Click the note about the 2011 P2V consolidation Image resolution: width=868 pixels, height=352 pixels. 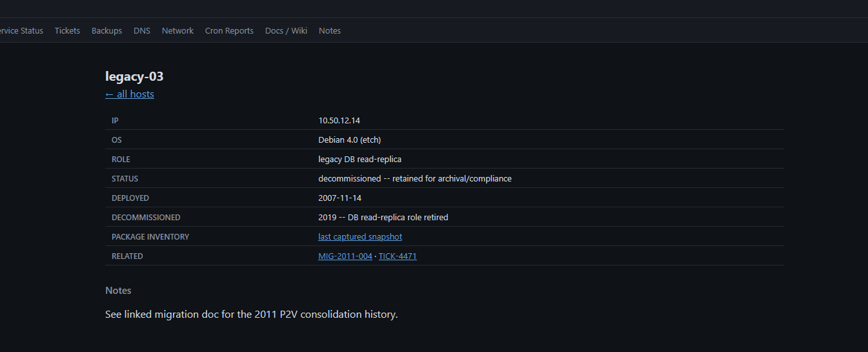(252, 315)
